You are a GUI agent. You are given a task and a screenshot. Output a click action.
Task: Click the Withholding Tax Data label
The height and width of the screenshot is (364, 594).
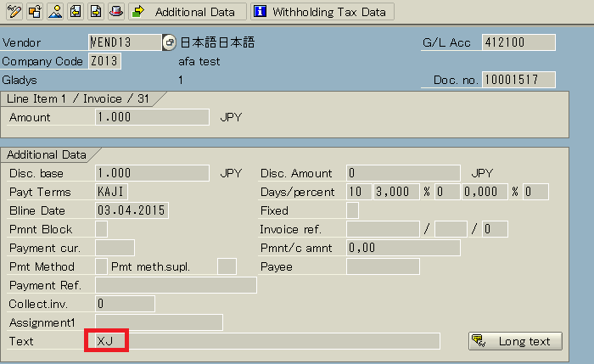(329, 12)
